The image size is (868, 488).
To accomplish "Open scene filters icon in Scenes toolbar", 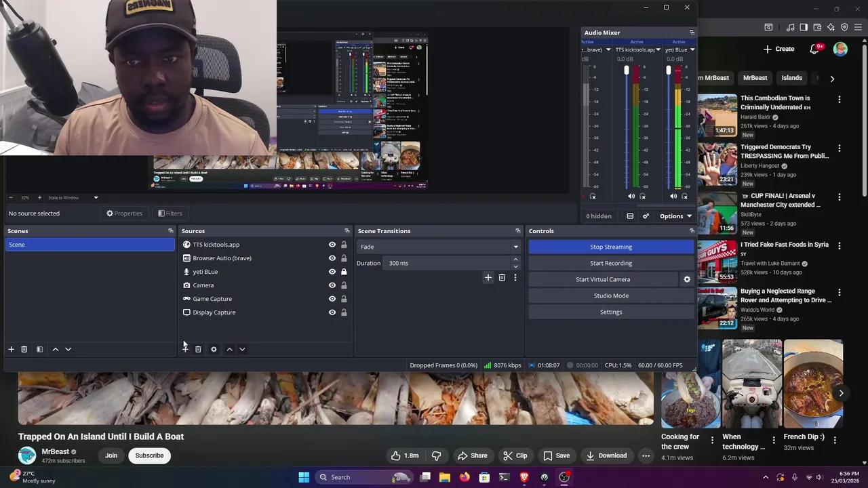I will (x=39, y=349).
